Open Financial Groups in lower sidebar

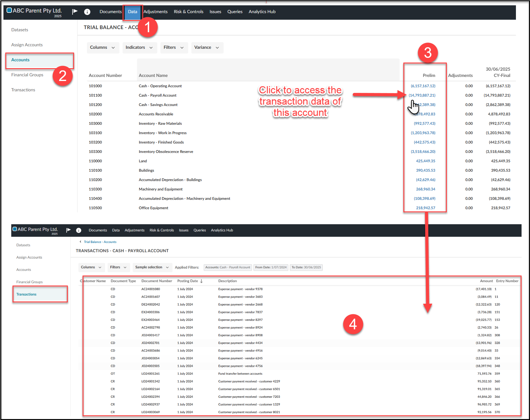[29, 282]
